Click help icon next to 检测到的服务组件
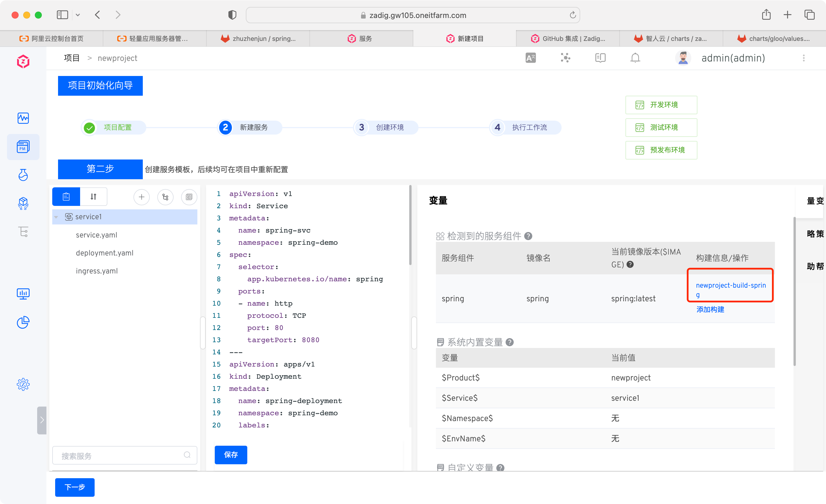 click(x=528, y=236)
